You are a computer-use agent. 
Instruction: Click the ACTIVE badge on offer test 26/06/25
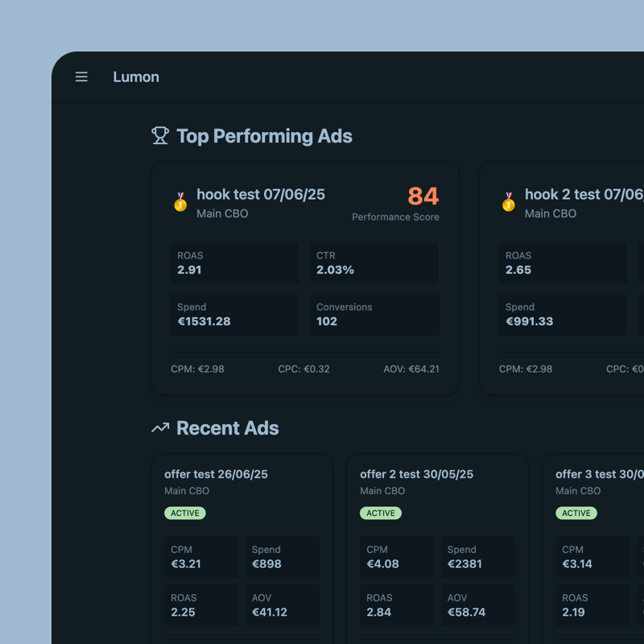(x=185, y=513)
